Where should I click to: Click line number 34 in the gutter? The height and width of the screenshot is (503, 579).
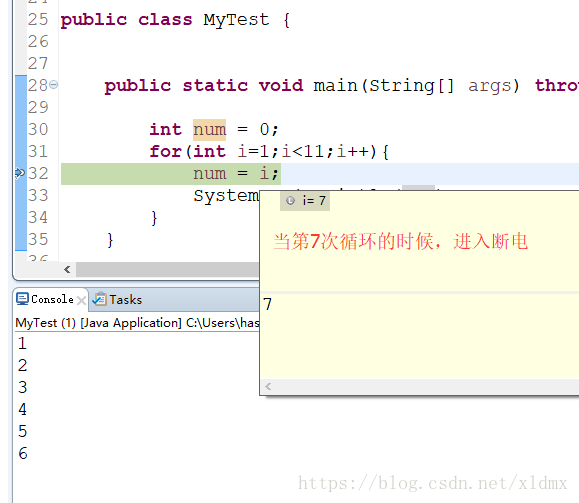[x=38, y=218]
